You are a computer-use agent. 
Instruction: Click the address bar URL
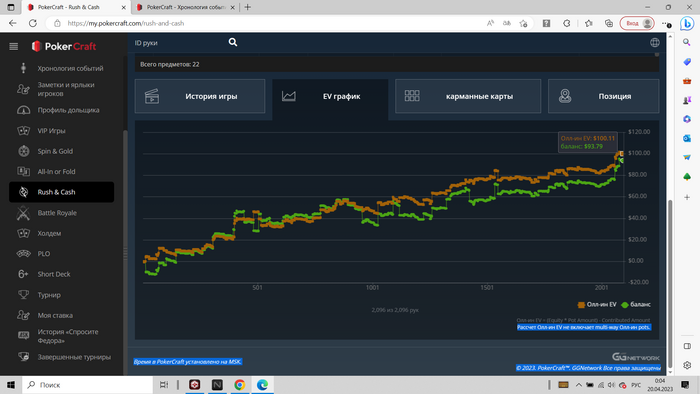(x=126, y=23)
